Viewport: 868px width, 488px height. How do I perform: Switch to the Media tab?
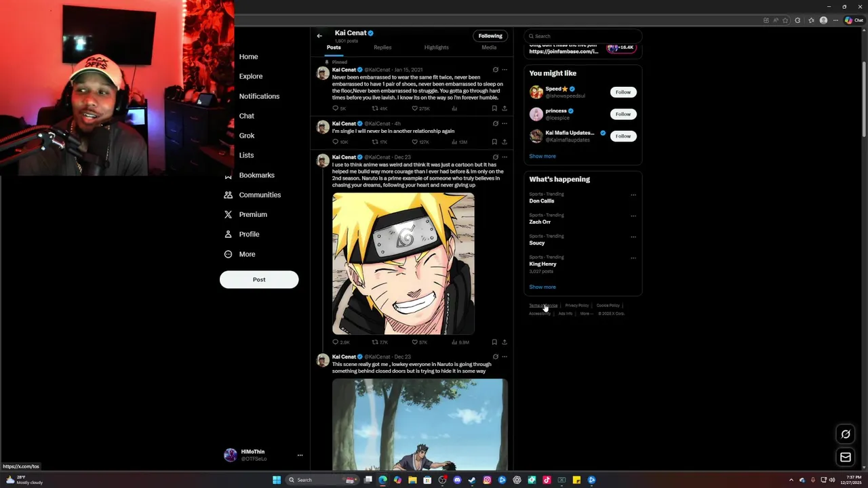coord(489,47)
